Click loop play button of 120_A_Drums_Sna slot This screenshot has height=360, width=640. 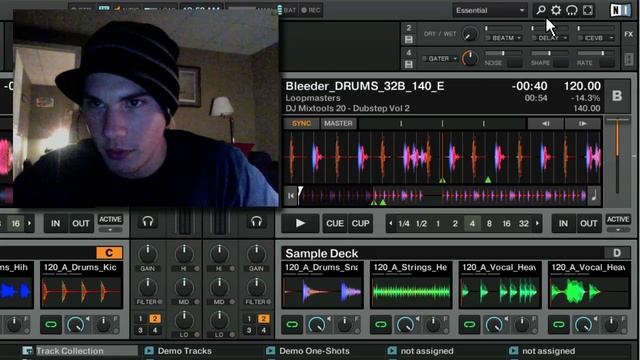(x=292, y=324)
